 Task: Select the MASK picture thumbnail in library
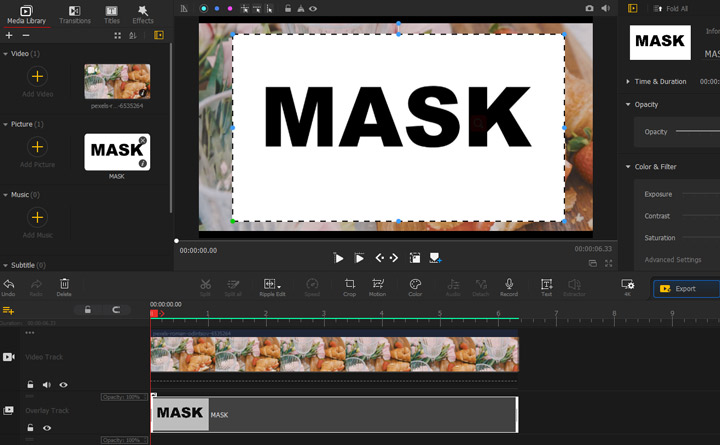pyautogui.click(x=117, y=152)
